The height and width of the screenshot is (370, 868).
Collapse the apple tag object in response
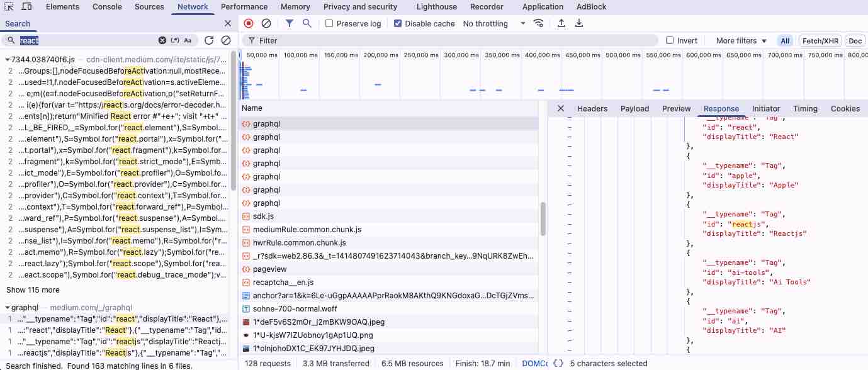tap(570, 156)
